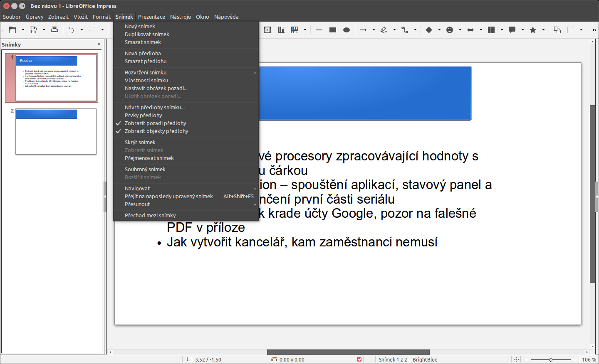Click the zoom in plus button
599x364 pixels.
(575, 360)
